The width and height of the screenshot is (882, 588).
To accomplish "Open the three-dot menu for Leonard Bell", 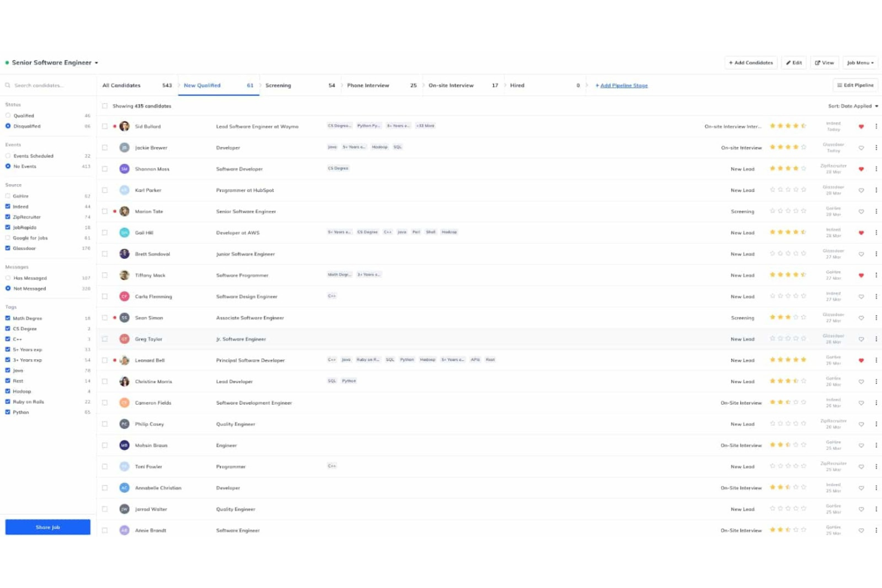I will [876, 360].
